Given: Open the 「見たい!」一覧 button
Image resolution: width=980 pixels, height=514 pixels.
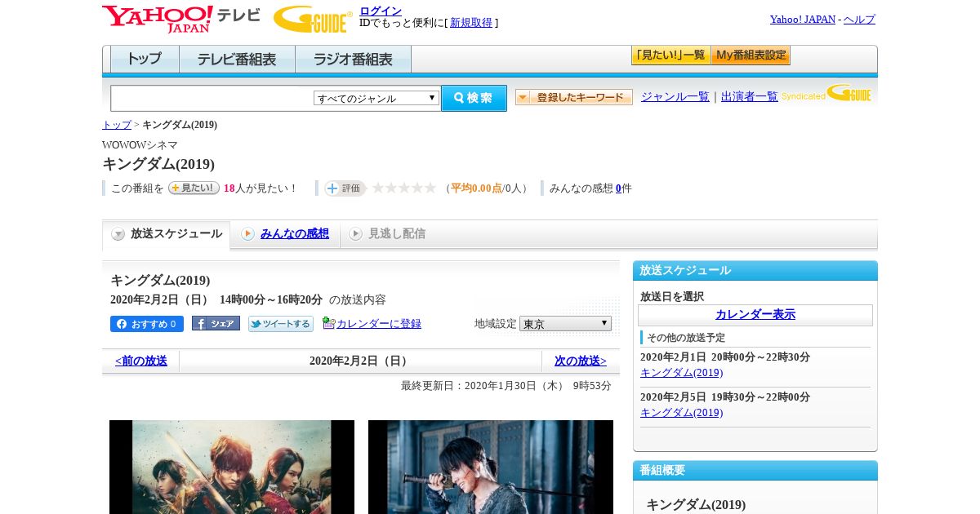Looking at the screenshot, I should coord(670,55).
